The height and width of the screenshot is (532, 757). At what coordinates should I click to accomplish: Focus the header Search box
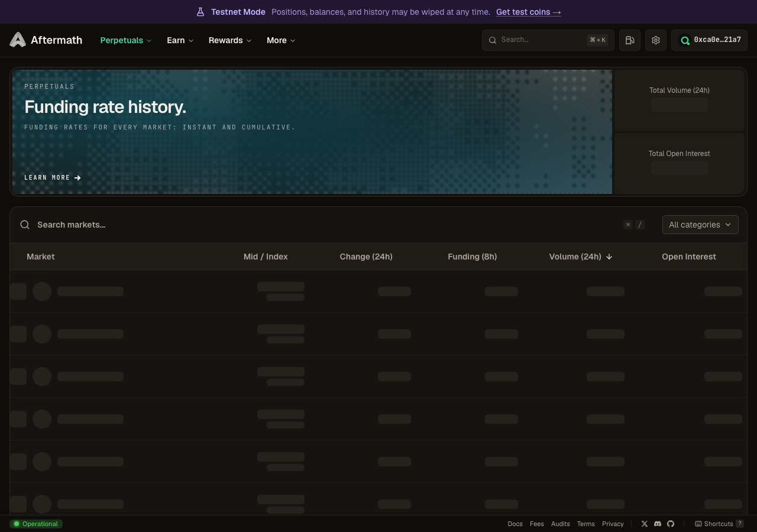point(548,40)
